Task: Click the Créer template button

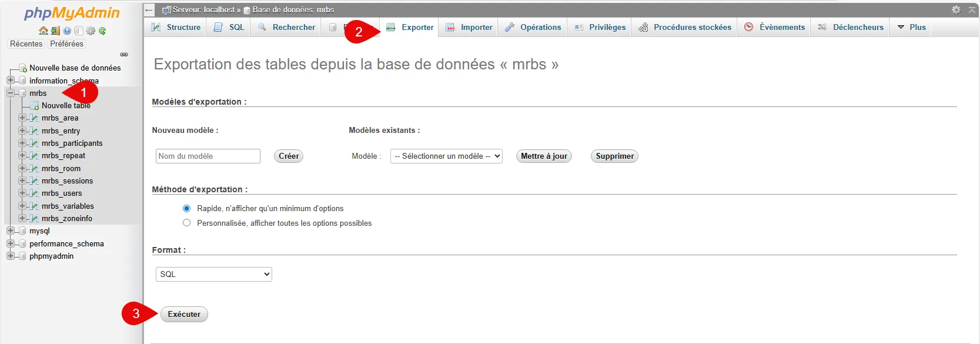Action: [x=289, y=156]
